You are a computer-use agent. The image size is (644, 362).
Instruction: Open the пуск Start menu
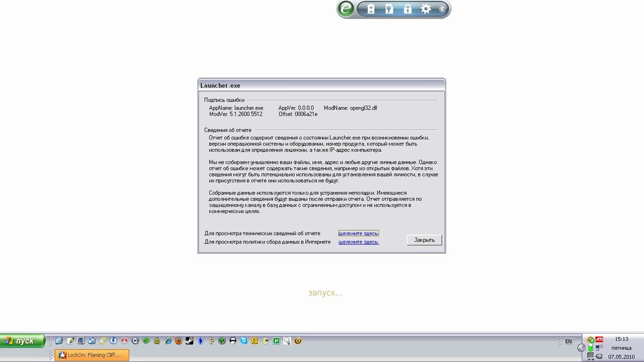[22, 341]
